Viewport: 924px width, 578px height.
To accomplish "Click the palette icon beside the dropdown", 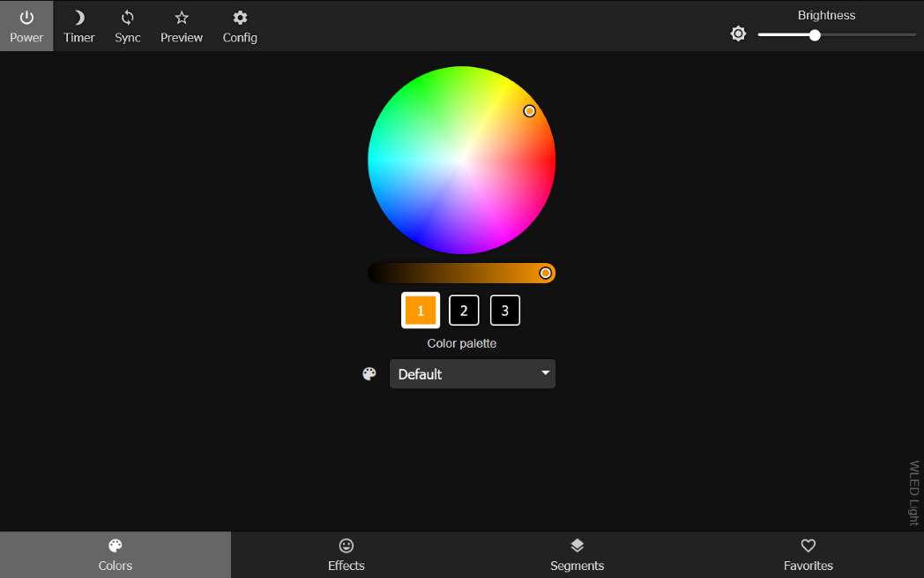I will coord(369,374).
